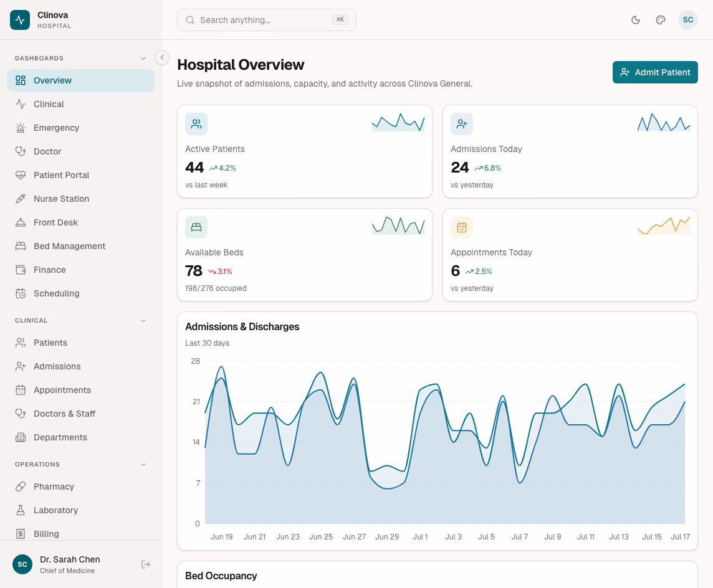Open the Nurse Station dashboard
Image resolution: width=713 pixels, height=588 pixels.
(x=81, y=199)
